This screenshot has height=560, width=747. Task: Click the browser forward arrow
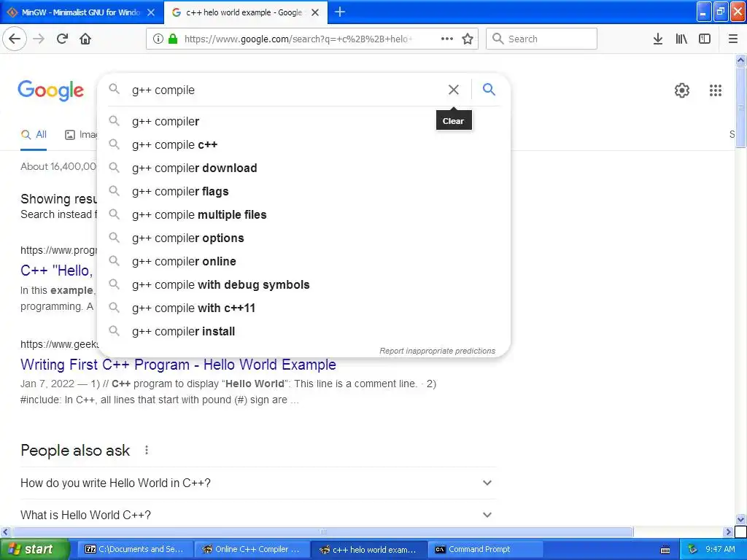(39, 39)
